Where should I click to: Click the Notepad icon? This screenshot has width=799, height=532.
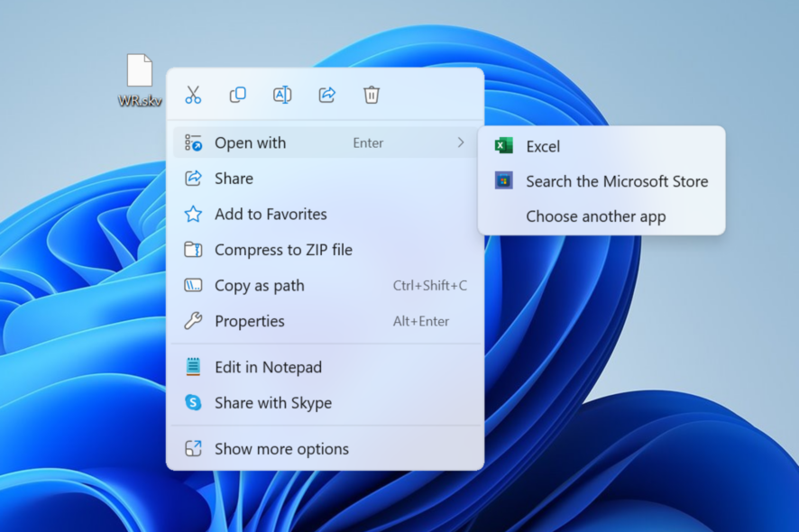193,367
